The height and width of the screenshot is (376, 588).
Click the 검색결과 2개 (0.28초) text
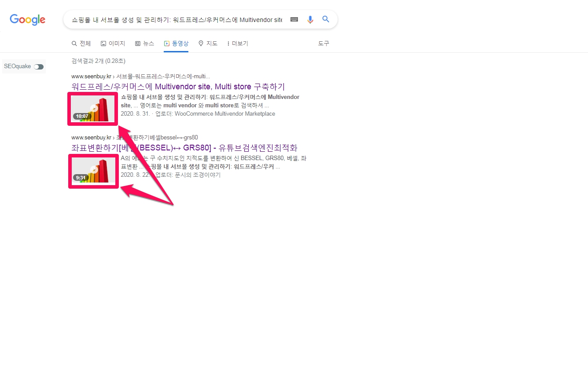click(98, 61)
